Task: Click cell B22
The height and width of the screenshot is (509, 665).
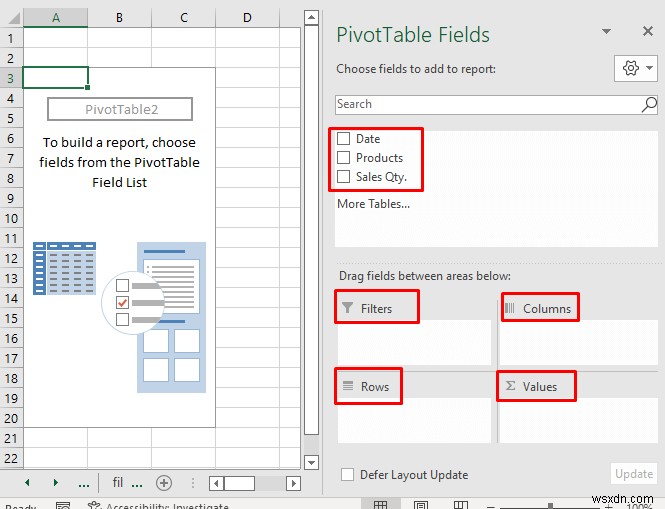Action: point(120,458)
